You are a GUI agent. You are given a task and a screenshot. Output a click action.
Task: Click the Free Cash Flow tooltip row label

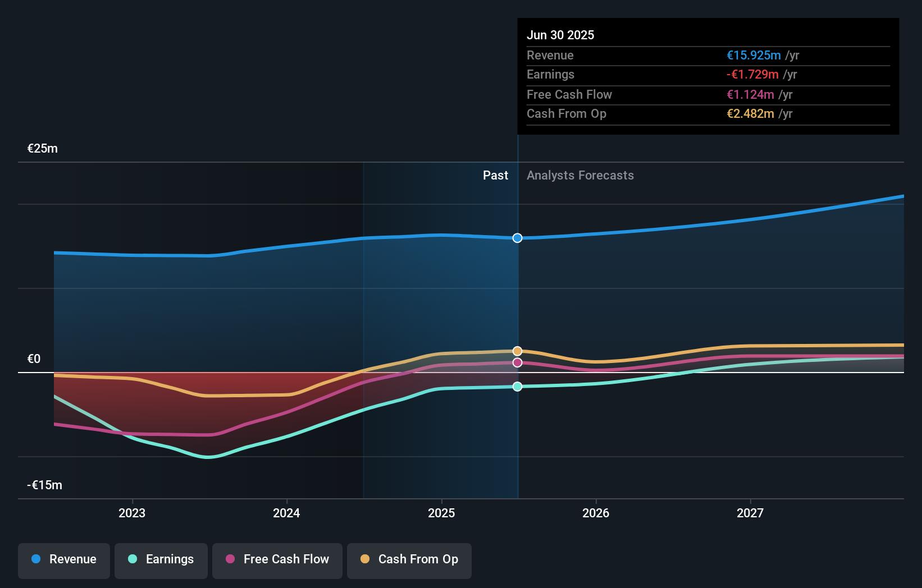point(569,95)
